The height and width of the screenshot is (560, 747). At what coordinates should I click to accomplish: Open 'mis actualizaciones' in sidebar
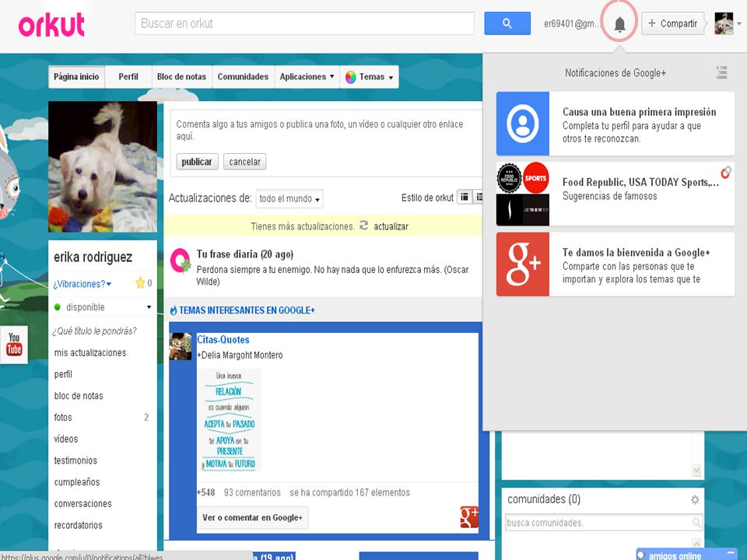tap(90, 353)
